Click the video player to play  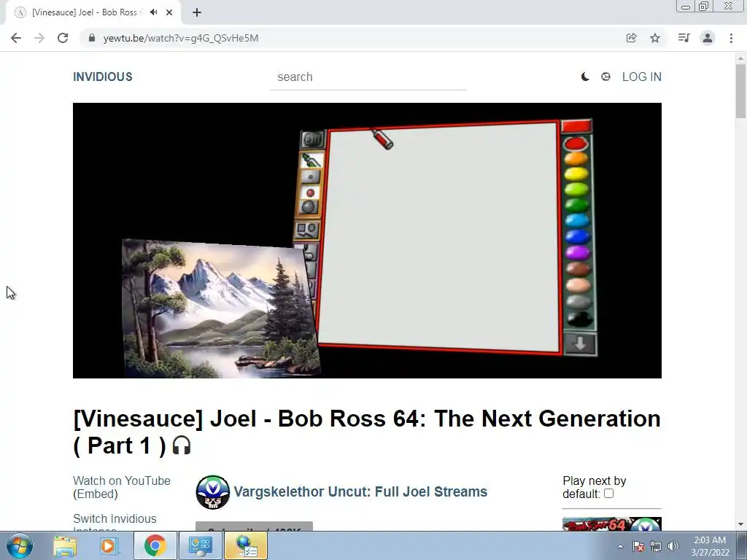pyautogui.click(x=367, y=241)
